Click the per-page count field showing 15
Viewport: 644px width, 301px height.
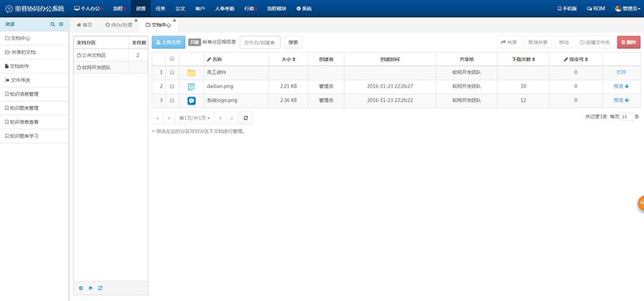coord(627,117)
